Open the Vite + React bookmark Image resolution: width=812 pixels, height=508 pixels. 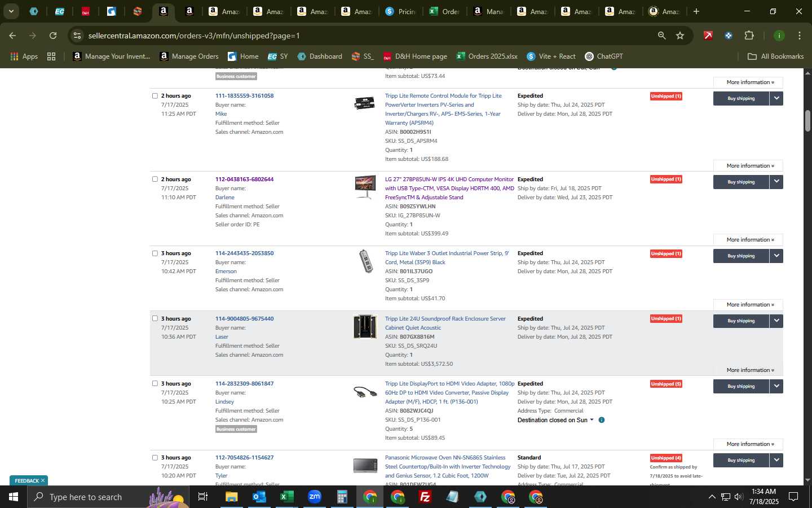[x=551, y=56]
